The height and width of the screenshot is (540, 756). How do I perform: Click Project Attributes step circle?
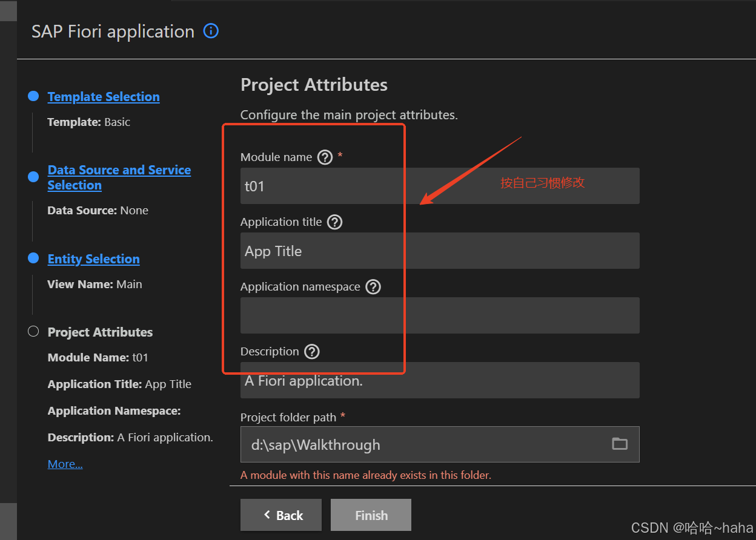(x=33, y=331)
